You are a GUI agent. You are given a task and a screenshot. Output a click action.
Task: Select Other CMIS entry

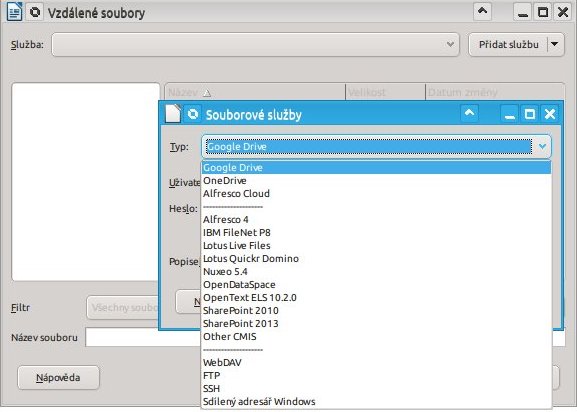coord(376,336)
